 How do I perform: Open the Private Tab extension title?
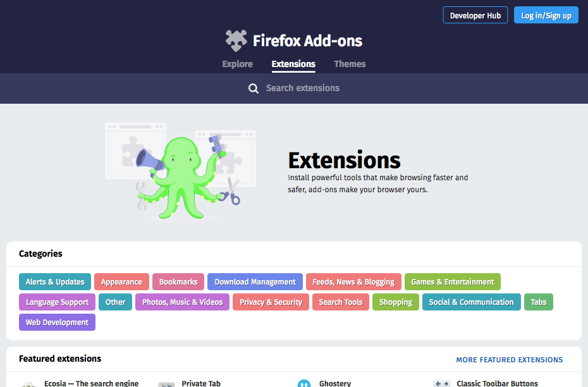(x=201, y=383)
